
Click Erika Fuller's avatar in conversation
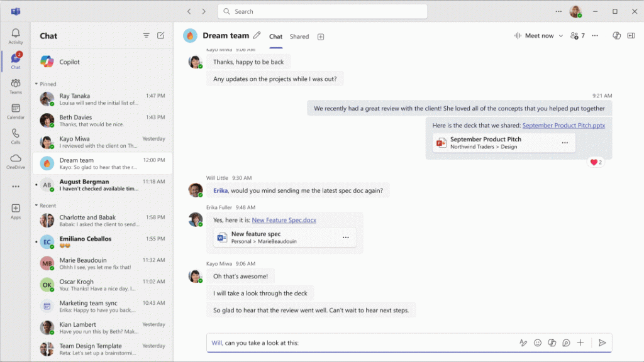tap(196, 219)
